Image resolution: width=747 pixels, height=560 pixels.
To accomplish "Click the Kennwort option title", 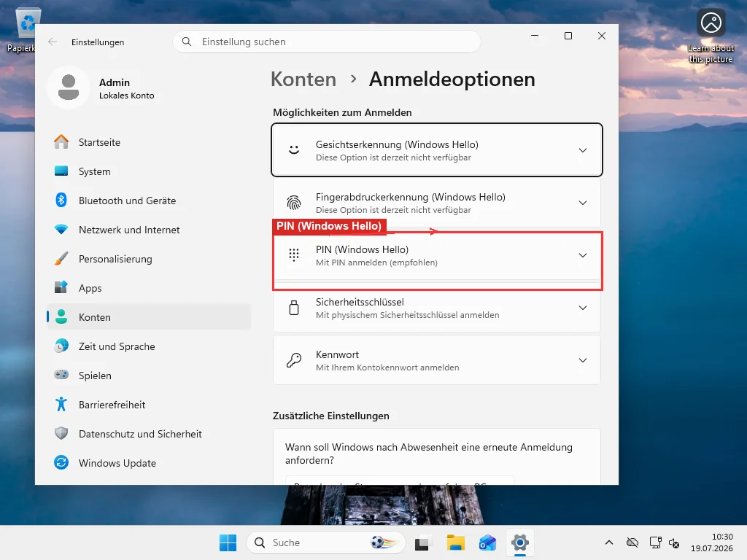I will tap(337, 355).
